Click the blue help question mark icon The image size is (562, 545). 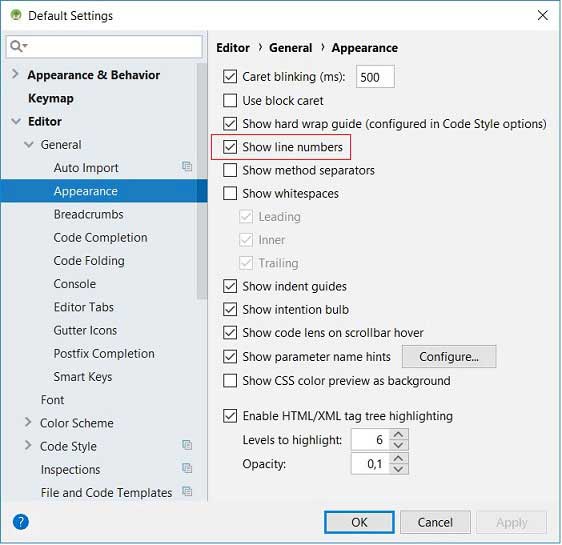21,522
